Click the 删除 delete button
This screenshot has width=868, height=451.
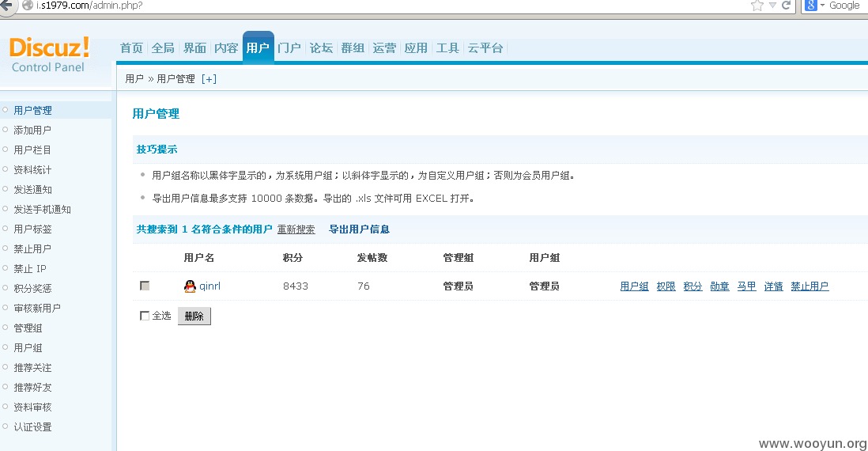tap(194, 316)
